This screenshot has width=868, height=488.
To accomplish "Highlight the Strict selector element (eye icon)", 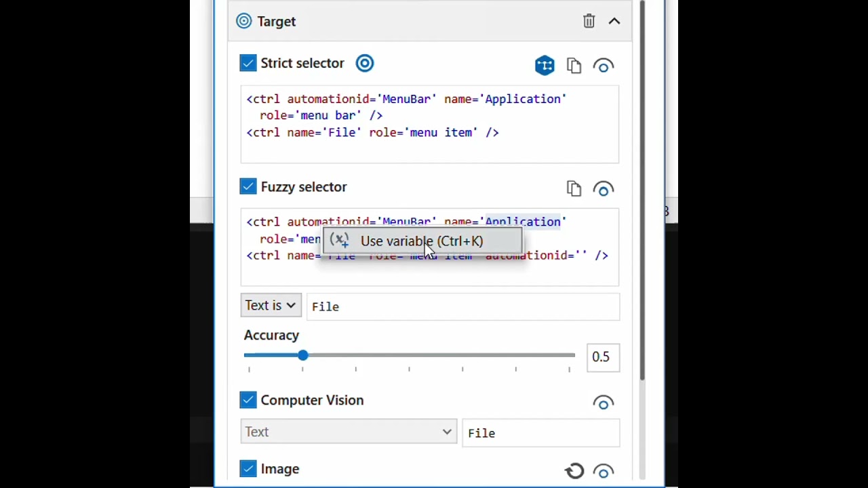I will pyautogui.click(x=603, y=66).
